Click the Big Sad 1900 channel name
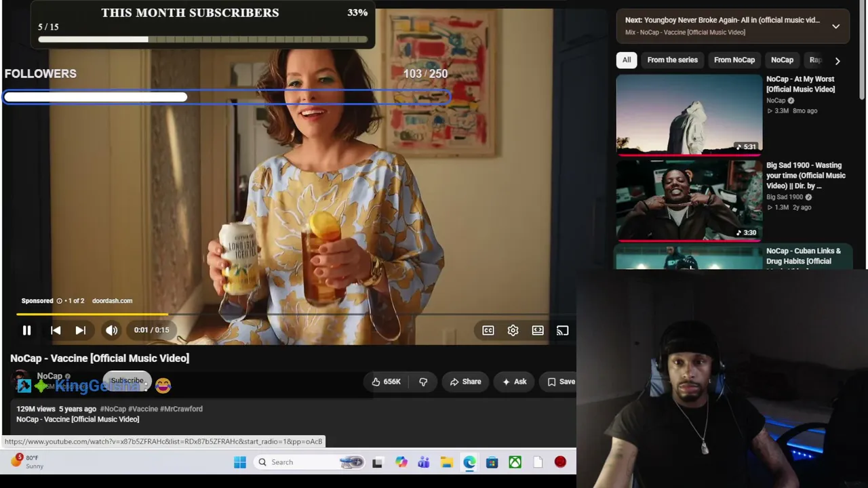The height and width of the screenshot is (488, 868). (785, 197)
